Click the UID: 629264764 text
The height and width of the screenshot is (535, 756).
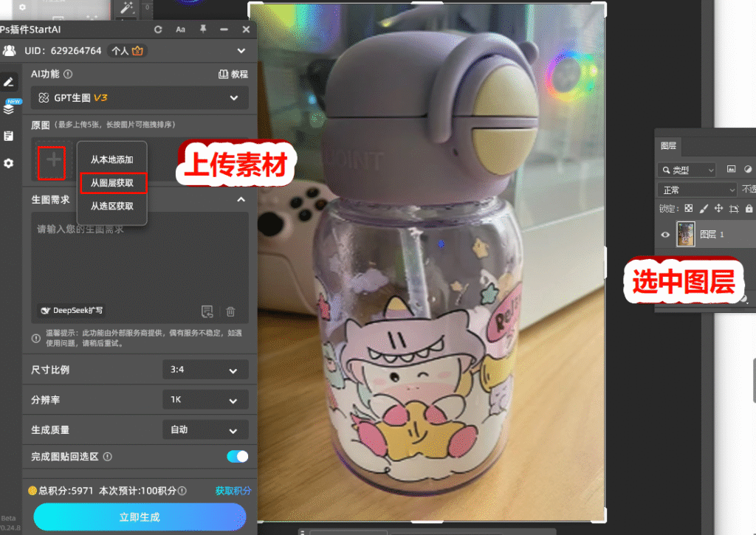pyautogui.click(x=63, y=51)
